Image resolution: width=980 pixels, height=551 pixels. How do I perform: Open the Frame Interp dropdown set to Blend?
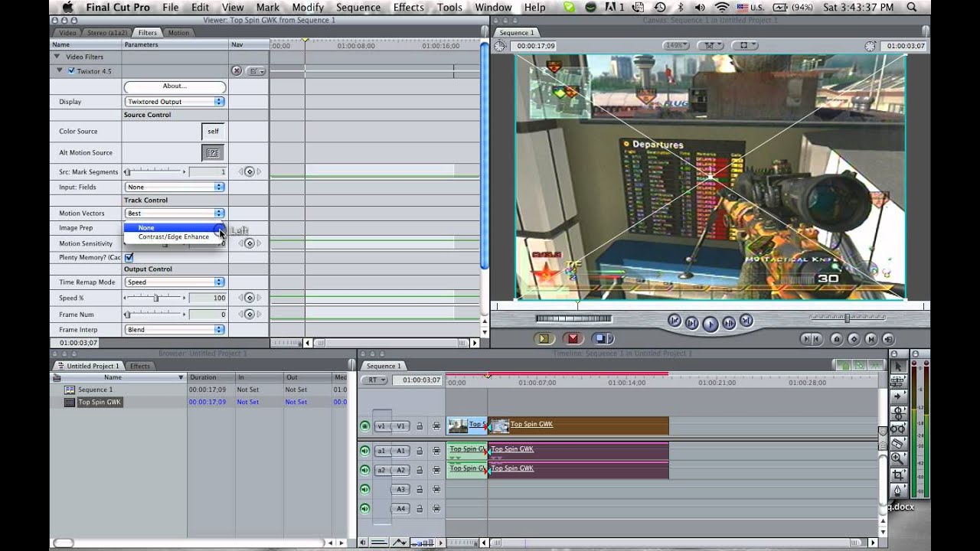pyautogui.click(x=175, y=330)
